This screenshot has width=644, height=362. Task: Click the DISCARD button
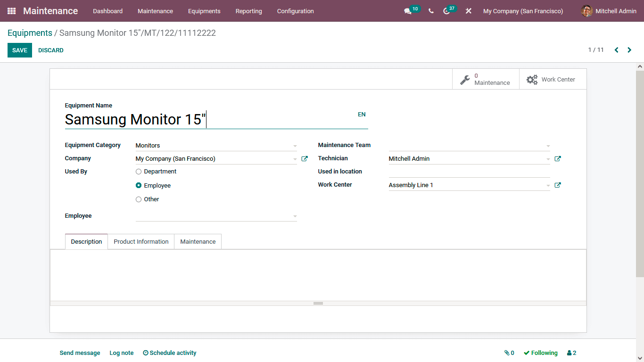click(51, 50)
